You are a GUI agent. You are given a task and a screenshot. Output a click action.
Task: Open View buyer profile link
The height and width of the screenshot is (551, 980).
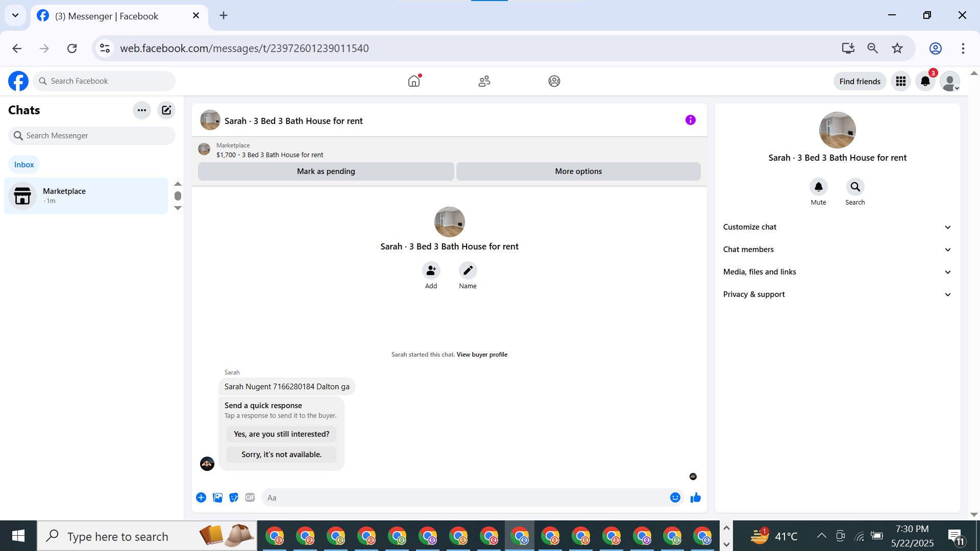tap(482, 355)
